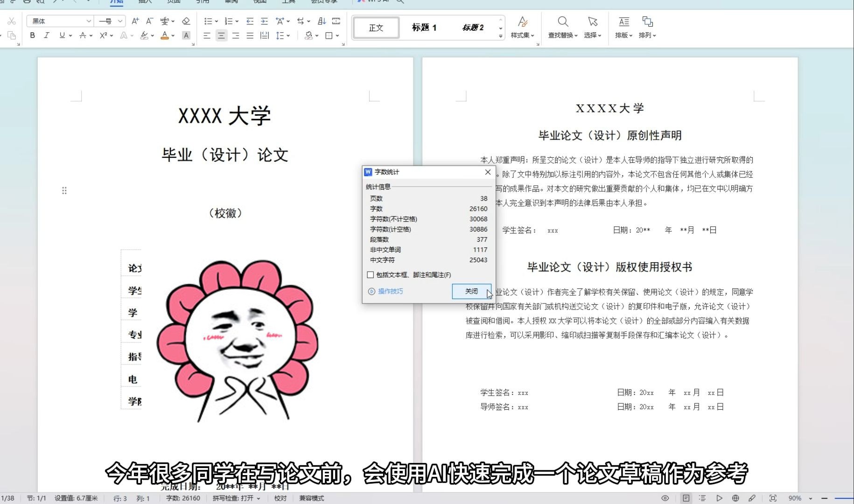Click the distributed alignment icon
Image resolution: width=854 pixels, height=504 pixels.
tap(265, 35)
